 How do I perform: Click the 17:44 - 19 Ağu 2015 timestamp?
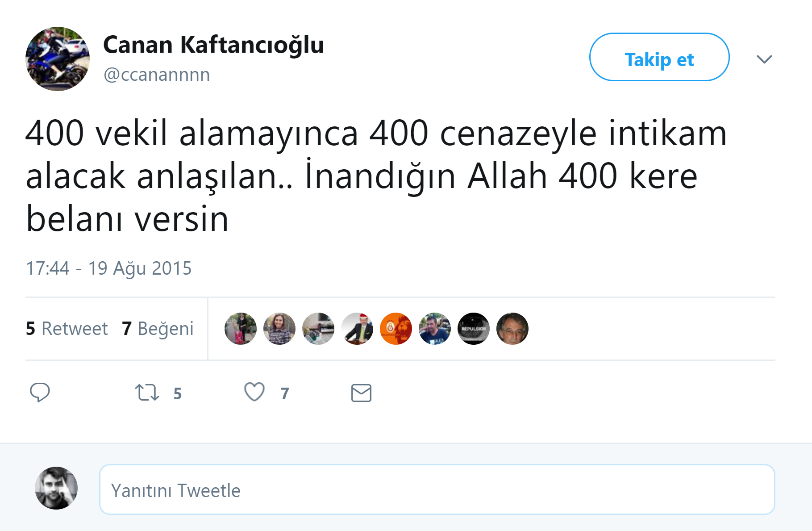pyautogui.click(x=108, y=268)
